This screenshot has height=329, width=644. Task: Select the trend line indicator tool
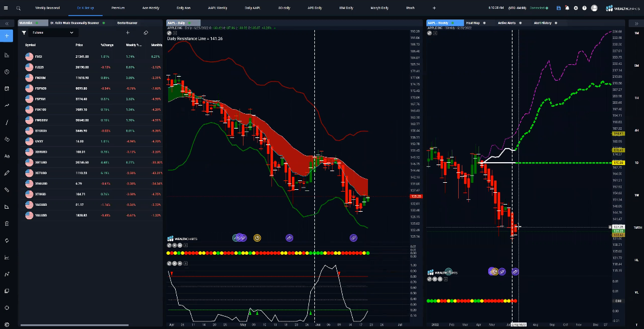6,106
